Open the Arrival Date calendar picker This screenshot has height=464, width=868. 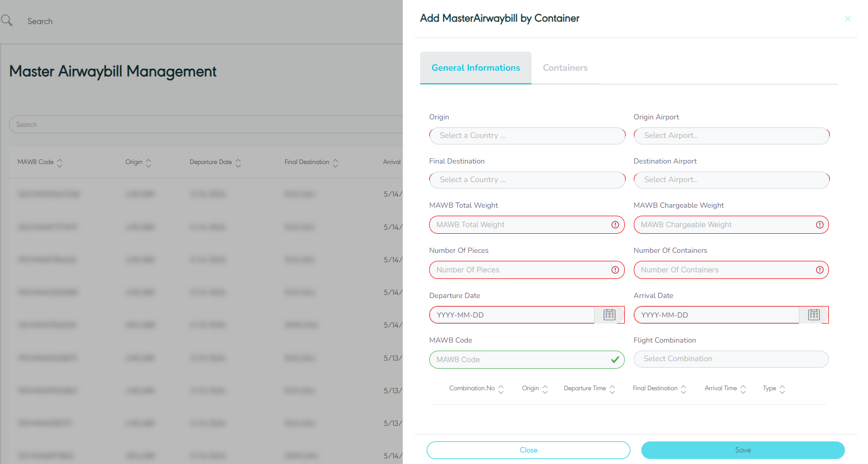[x=813, y=315]
